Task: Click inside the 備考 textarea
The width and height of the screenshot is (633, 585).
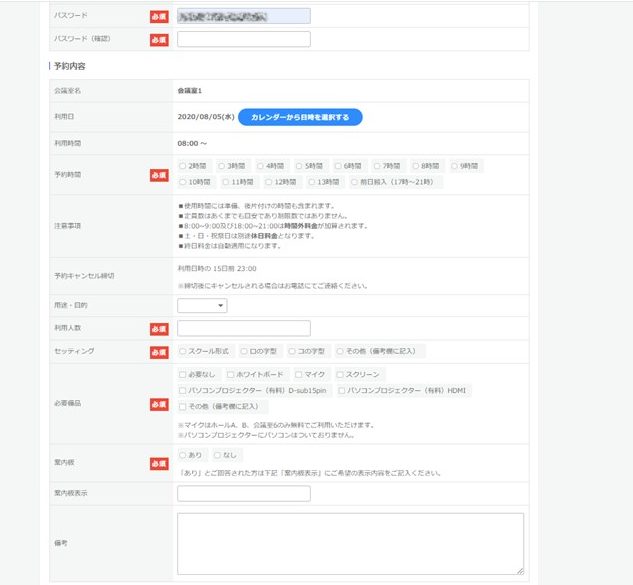Action: click(x=350, y=543)
